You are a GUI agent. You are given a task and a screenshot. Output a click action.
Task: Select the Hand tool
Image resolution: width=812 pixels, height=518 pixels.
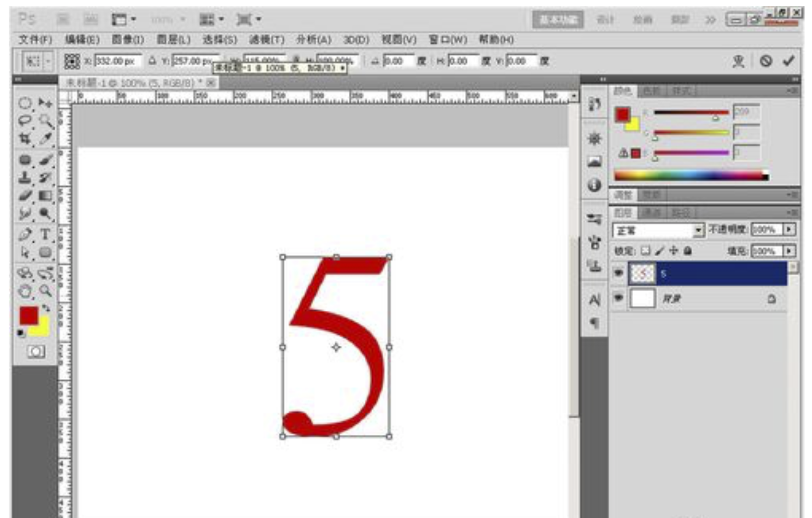click(x=25, y=291)
